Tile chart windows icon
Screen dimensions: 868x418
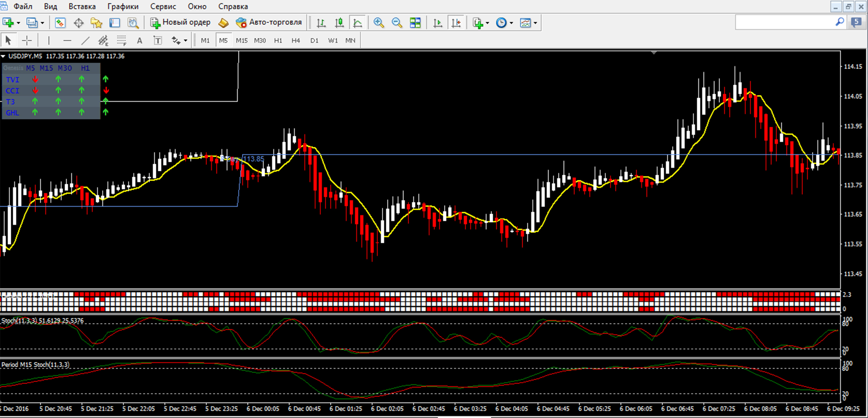tap(415, 23)
